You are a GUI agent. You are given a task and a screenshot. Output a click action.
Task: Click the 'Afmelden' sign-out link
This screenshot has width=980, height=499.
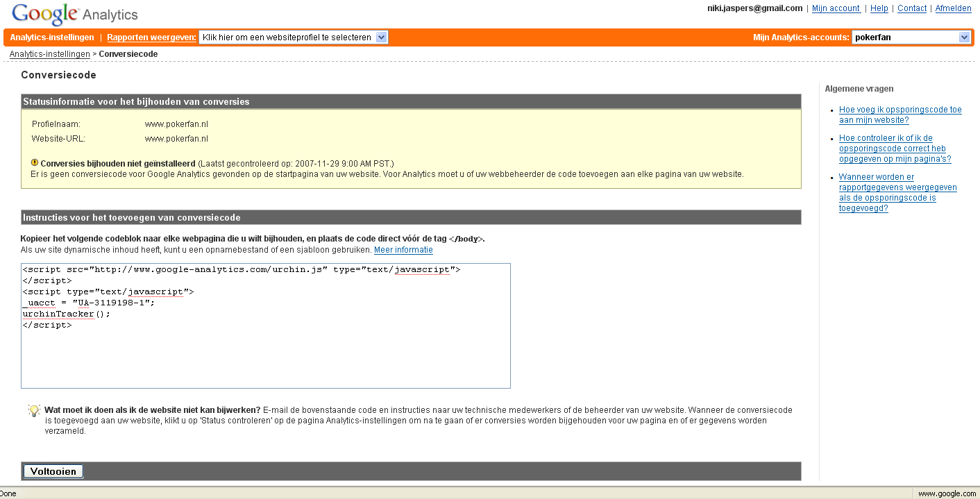(954, 8)
